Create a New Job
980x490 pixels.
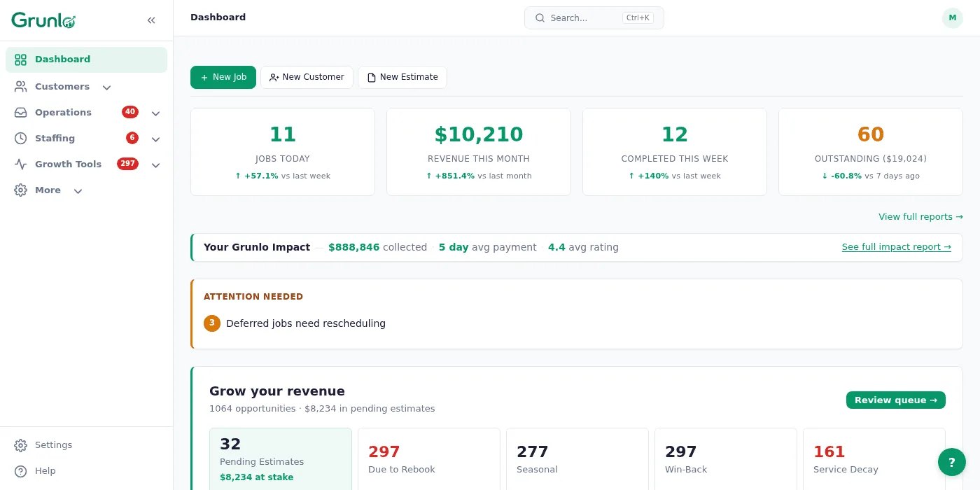pyautogui.click(x=223, y=77)
